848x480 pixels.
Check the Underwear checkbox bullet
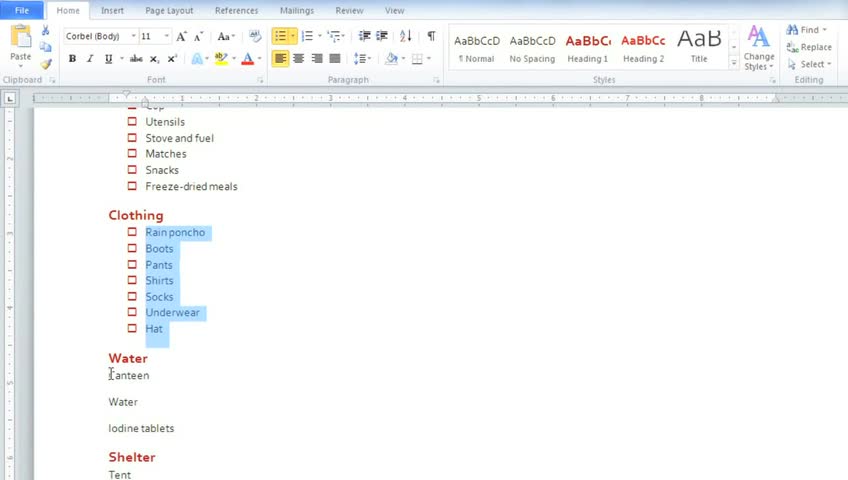[x=132, y=312]
